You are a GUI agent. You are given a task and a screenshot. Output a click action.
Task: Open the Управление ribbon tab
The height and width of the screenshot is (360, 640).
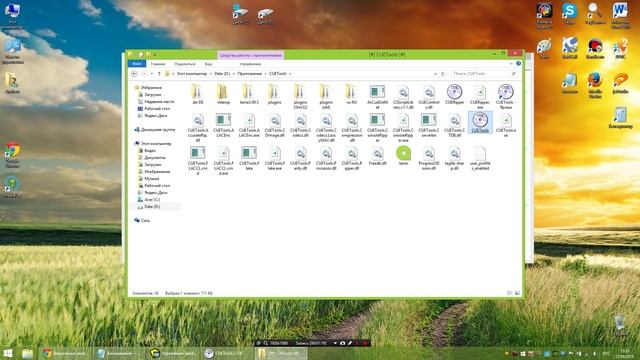[x=250, y=64]
